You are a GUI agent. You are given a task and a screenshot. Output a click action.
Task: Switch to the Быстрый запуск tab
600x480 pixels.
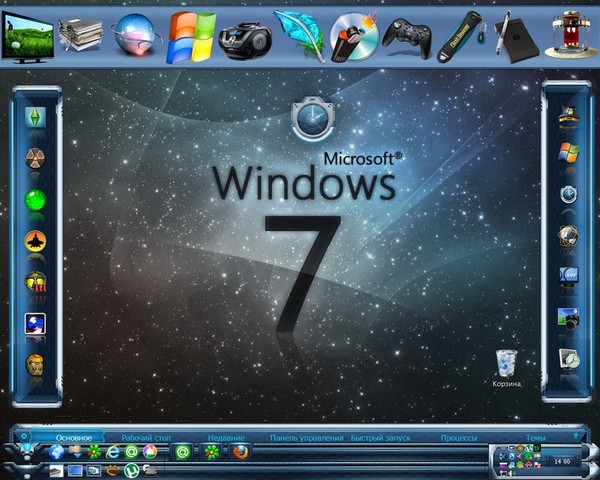(x=380, y=438)
